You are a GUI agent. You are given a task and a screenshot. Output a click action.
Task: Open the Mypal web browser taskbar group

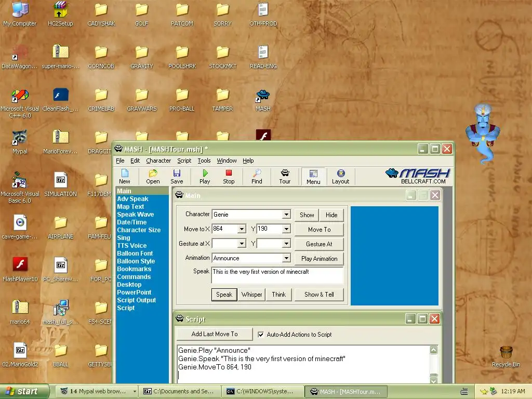tap(97, 392)
